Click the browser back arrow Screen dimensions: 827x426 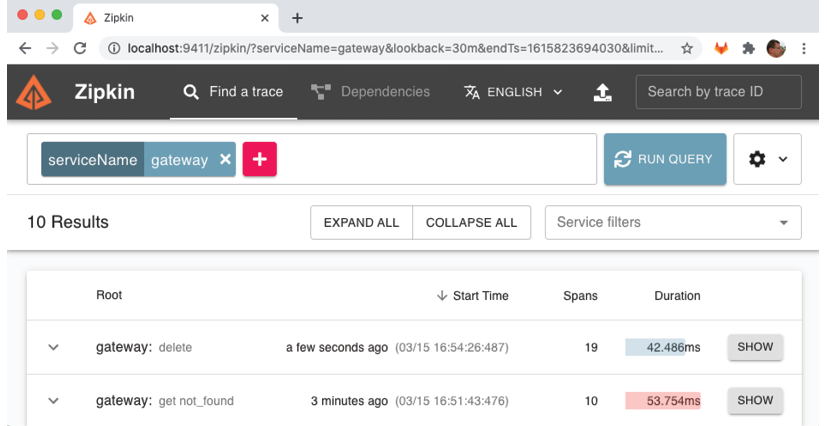tap(25, 49)
